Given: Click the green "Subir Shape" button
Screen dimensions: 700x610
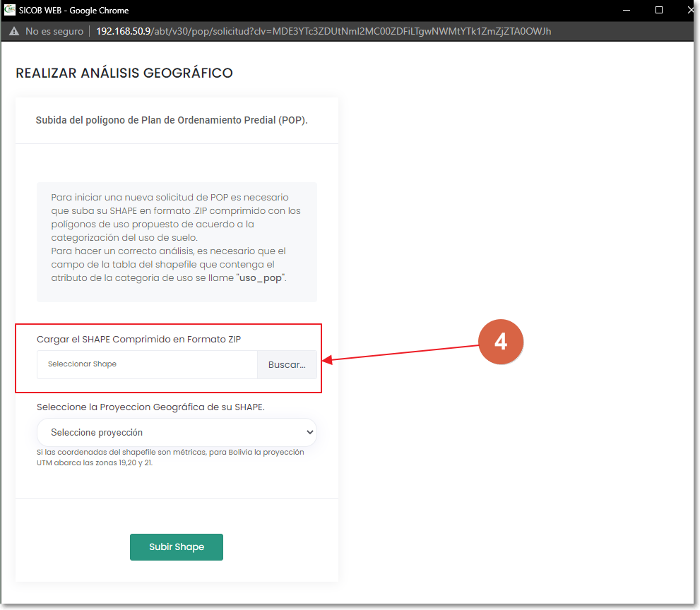Looking at the screenshot, I should pyautogui.click(x=177, y=547).
